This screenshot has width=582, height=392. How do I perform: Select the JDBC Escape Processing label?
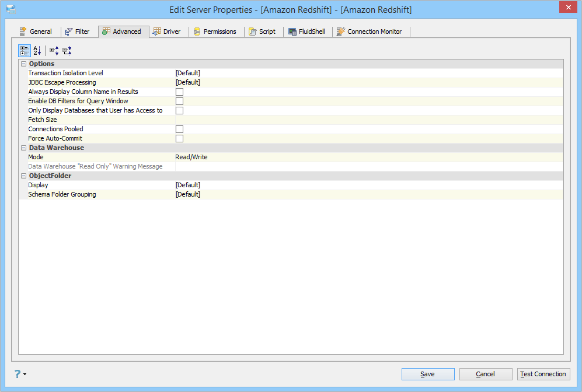62,82
